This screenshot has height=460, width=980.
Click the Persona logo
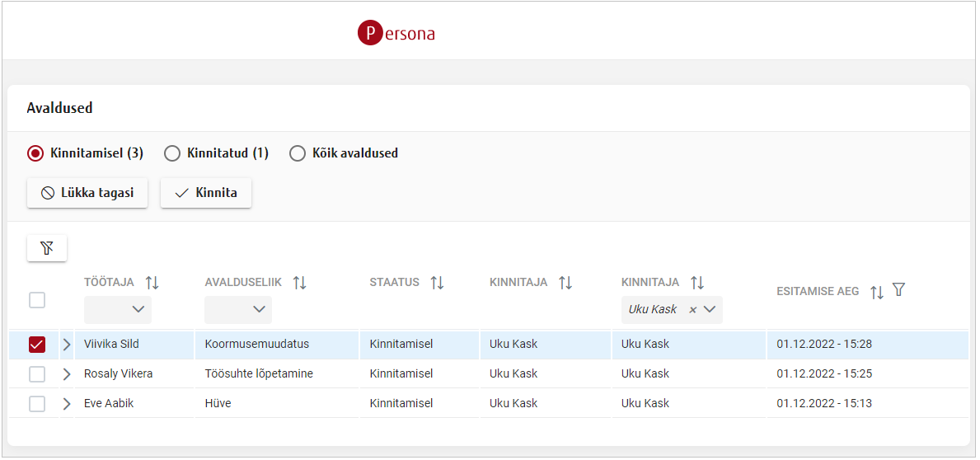[396, 33]
